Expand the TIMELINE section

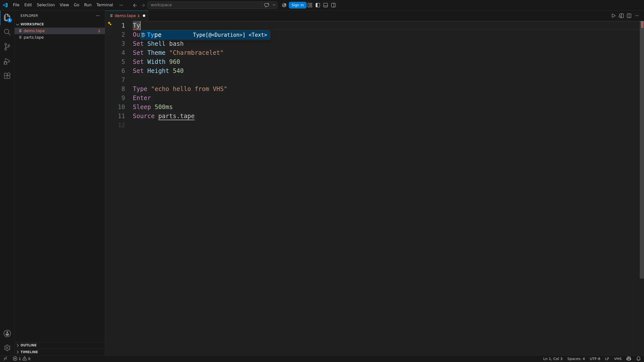(x=59, y=352)
